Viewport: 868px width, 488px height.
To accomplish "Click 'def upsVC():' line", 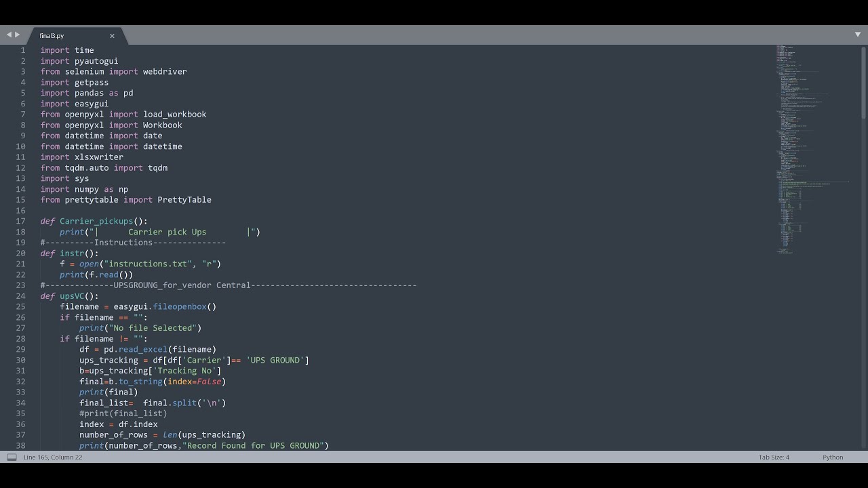I will [x=70, y=296].
